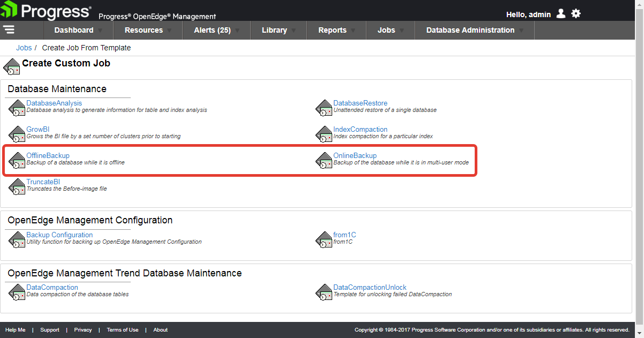Click description 'Truncates the Before-image file'
This screenshot has height=338, width=644.
[x=66, y=189]
